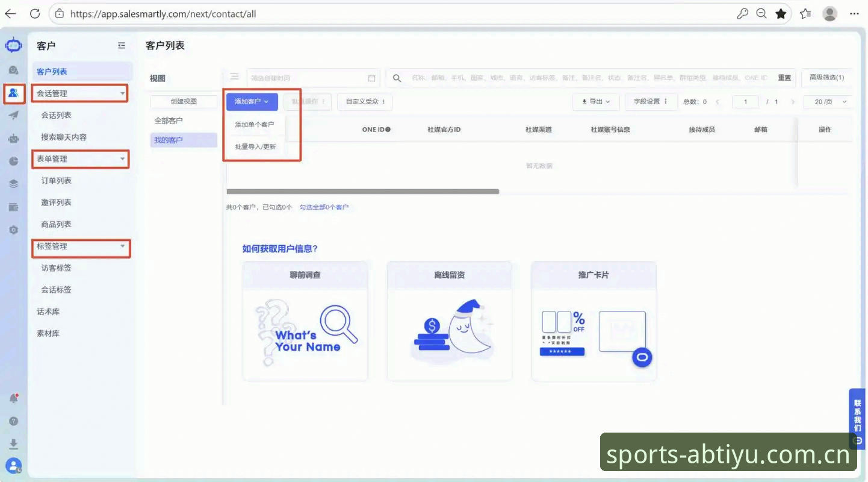
Task: Open the 离线留资 card
Action: click(450, 321)
